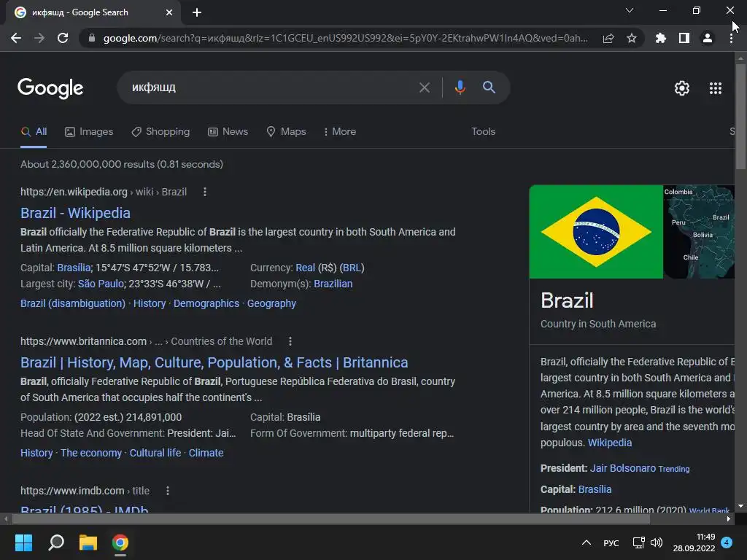Go to Google home via logo
The height and width of the screenshot is (560, 747).
click(50, 88)
